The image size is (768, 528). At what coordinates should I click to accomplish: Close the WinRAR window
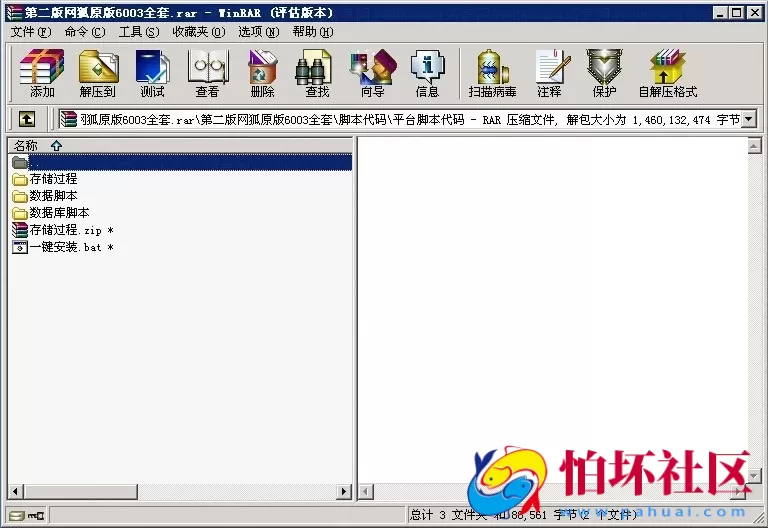coord(755,12)
